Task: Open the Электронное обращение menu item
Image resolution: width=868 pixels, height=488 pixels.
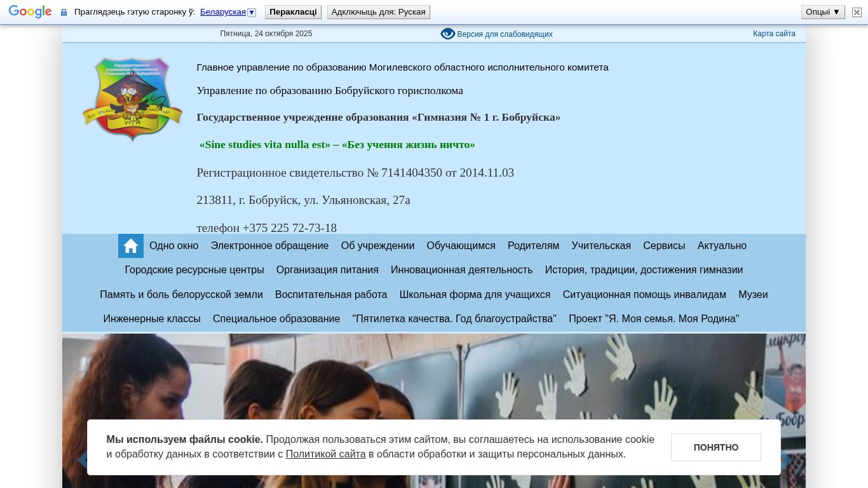Action: point(270,246)
